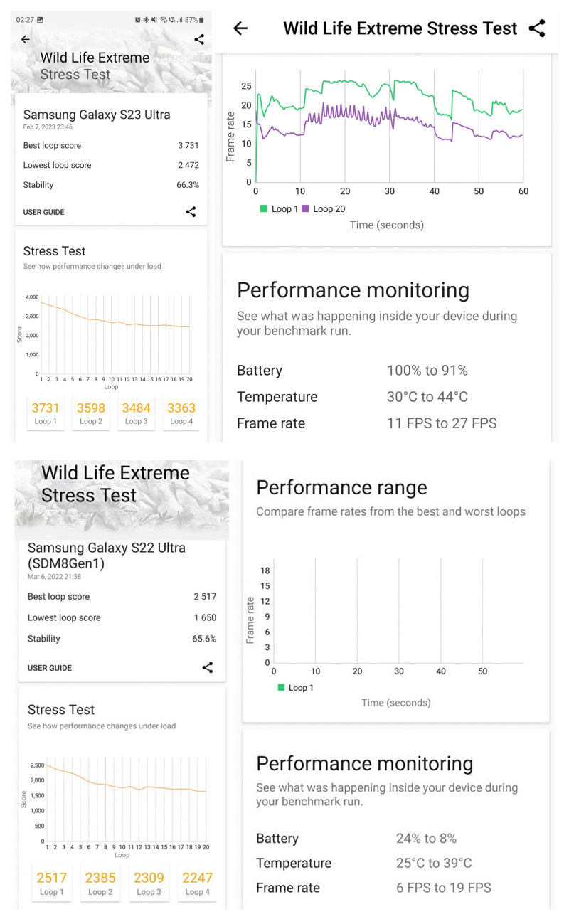Screen dimensions: 569x924
Task: Share the Galaxy S22 Ultra result
Action: tap(207, 667)
